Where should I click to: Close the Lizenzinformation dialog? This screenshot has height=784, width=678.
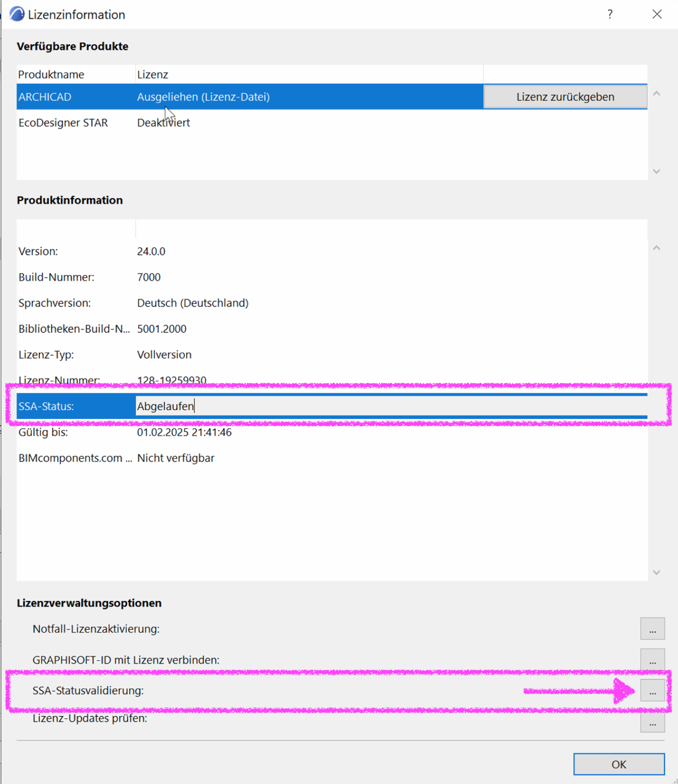[x=657, y=14]
